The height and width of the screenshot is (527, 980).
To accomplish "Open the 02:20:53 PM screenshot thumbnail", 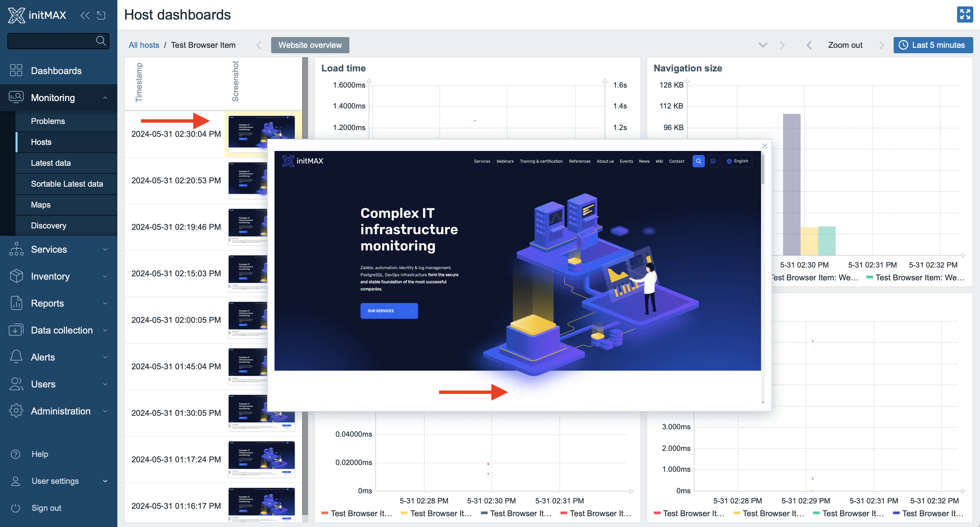I will (x=248, y=180).
